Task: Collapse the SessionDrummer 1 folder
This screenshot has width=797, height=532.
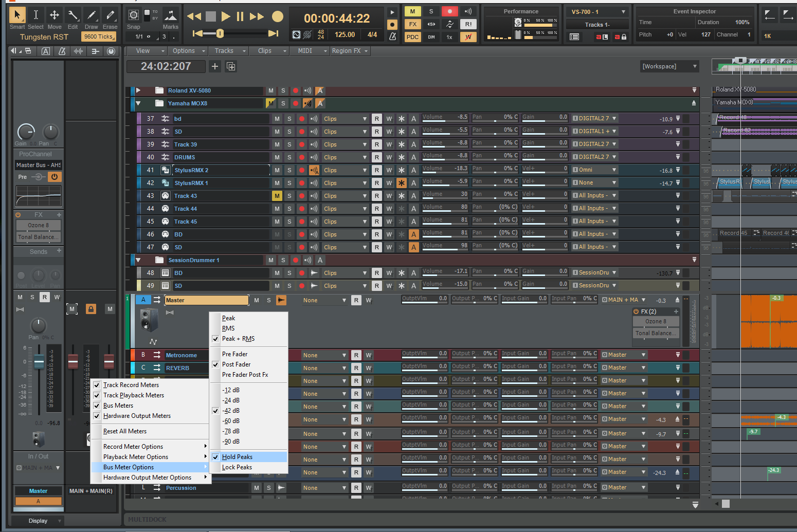Action: 138,260
